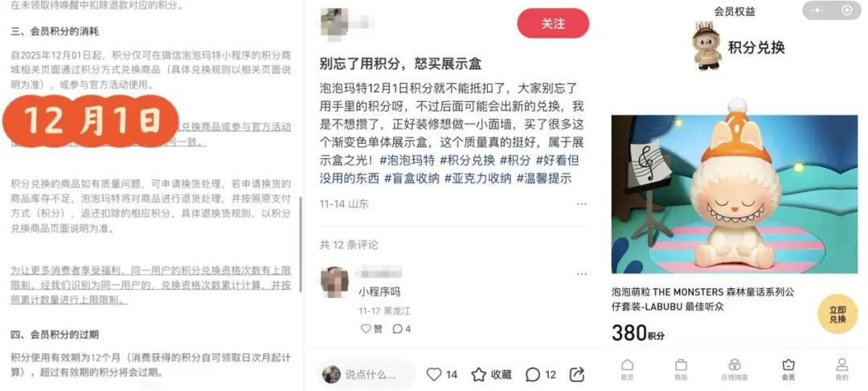Open the 我的 profile tab
This screenshot has height=391, width=868.
point(842,369)
